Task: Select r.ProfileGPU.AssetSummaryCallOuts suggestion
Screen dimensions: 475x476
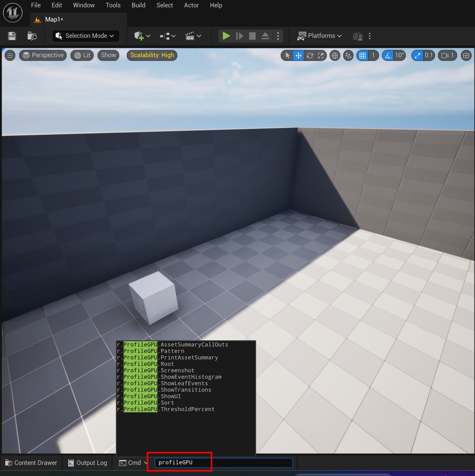Action: click(186, 345)
